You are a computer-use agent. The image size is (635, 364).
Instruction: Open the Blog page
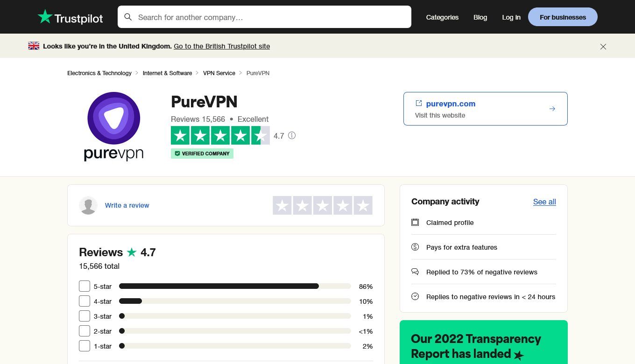(x=480, y=17)
